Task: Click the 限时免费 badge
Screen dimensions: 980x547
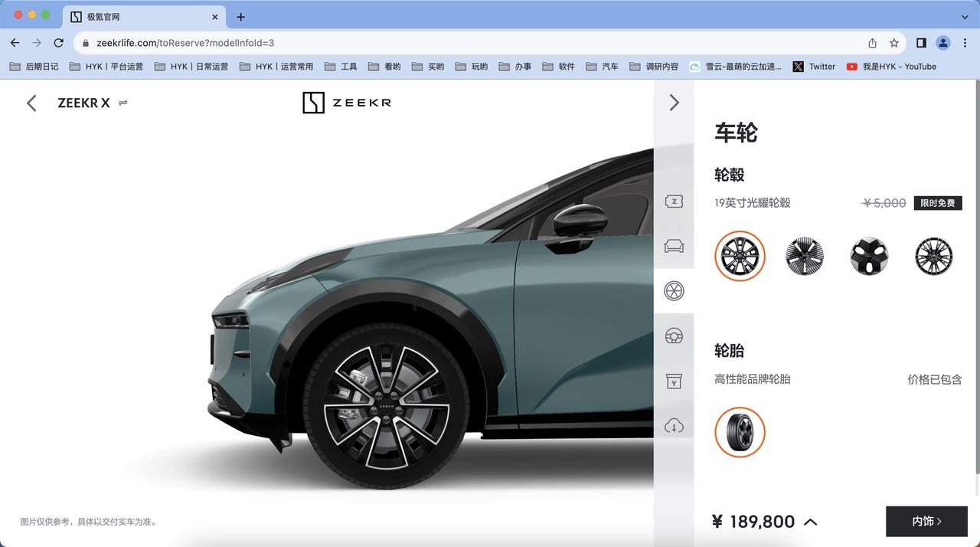Action: 938,203
